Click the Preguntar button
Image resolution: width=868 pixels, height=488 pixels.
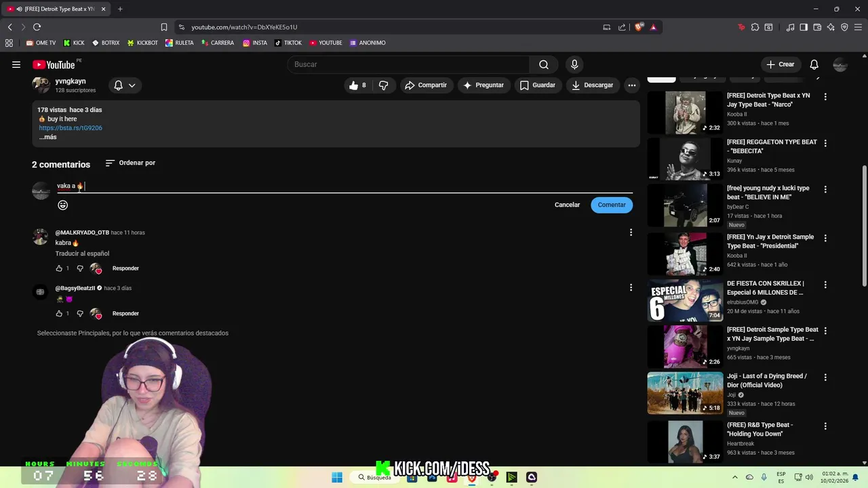pyautogui.click(x=484, y=85)
